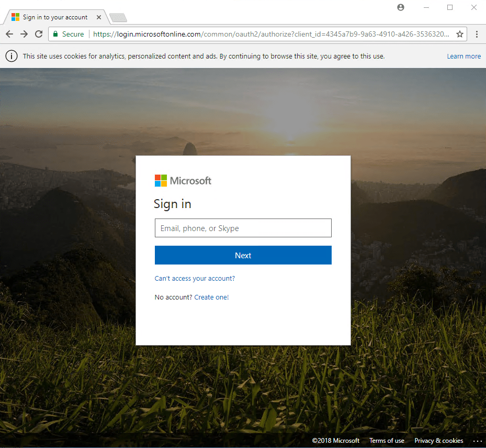Open 'Can't access your account?' link
The image size is (486, 448).
coord(195,279)
